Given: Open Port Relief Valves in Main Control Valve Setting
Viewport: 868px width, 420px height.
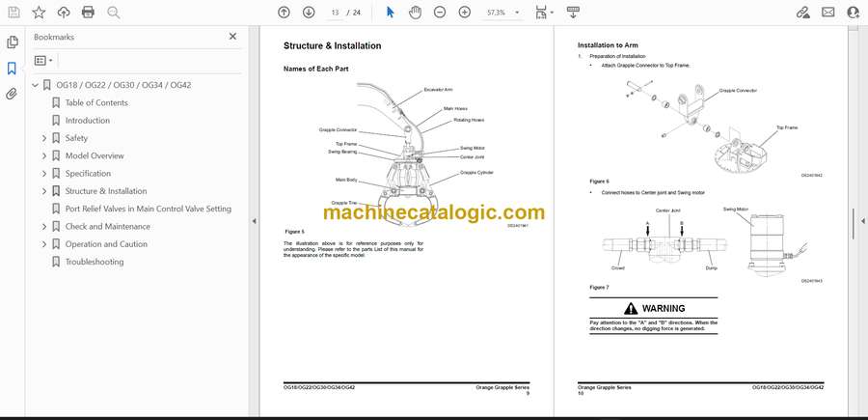Looking at the screenshot, I should pos(149,209).
